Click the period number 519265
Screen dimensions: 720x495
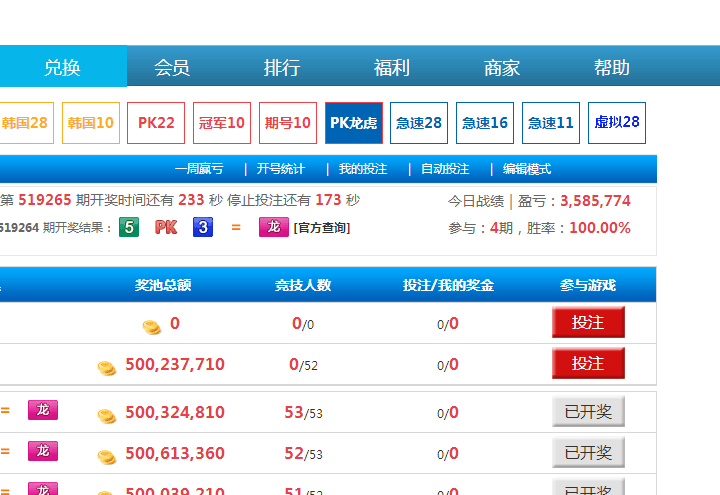click(45, 200)
